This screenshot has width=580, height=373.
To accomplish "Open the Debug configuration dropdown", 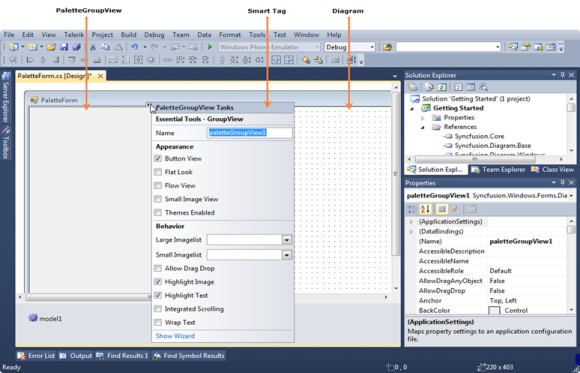I will 372,47.
